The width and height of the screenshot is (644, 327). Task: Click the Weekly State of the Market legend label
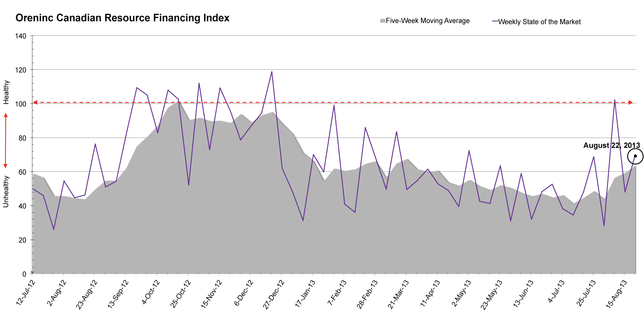click(540, 22)
